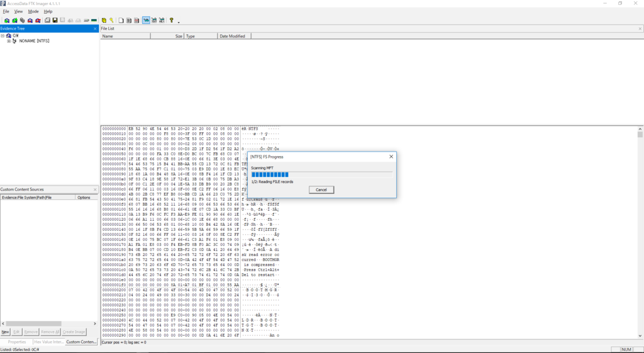
Task: Click the Export Logical Image icon
Action: tap(62, 20)
